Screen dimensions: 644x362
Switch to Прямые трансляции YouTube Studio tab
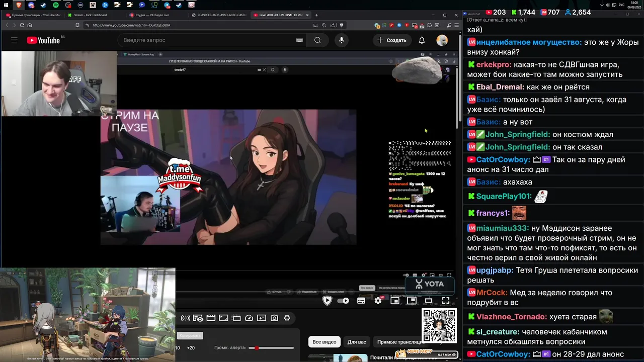pyautogui.click(x=33, y=15)
